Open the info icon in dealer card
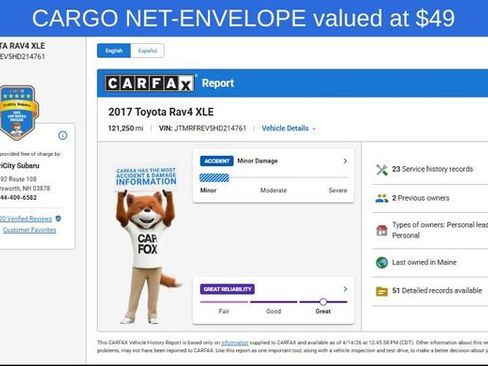 63,135
